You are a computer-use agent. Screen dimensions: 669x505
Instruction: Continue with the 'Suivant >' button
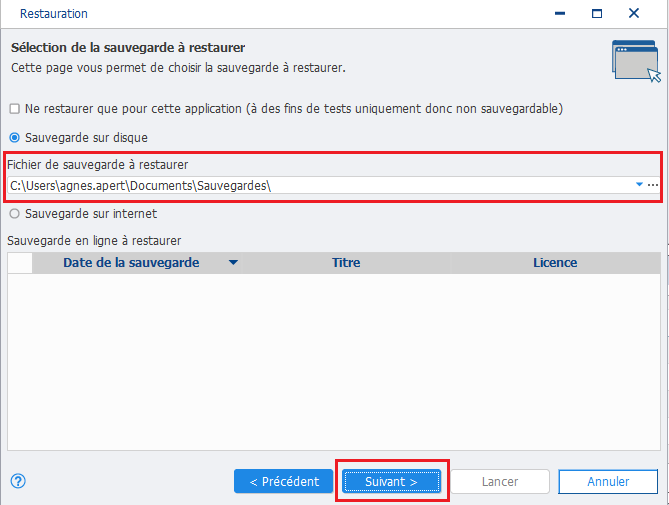(391, 482)
